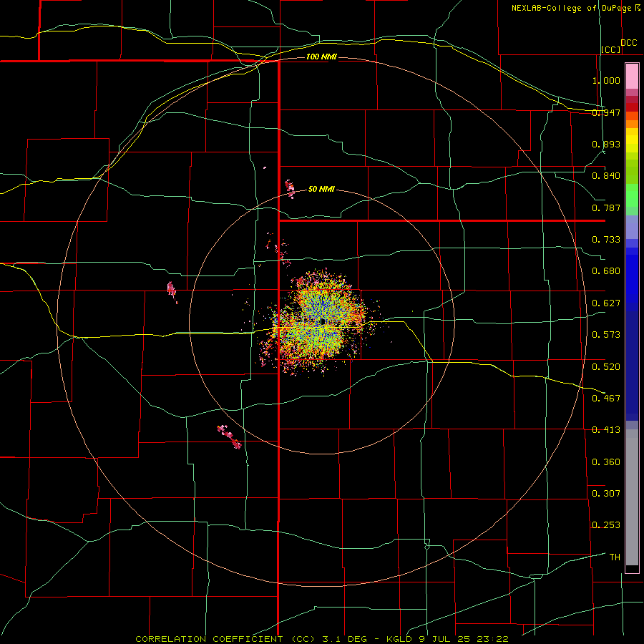Pick the lavender segment of color bar
644x644 pixels.
pos(632,227)
